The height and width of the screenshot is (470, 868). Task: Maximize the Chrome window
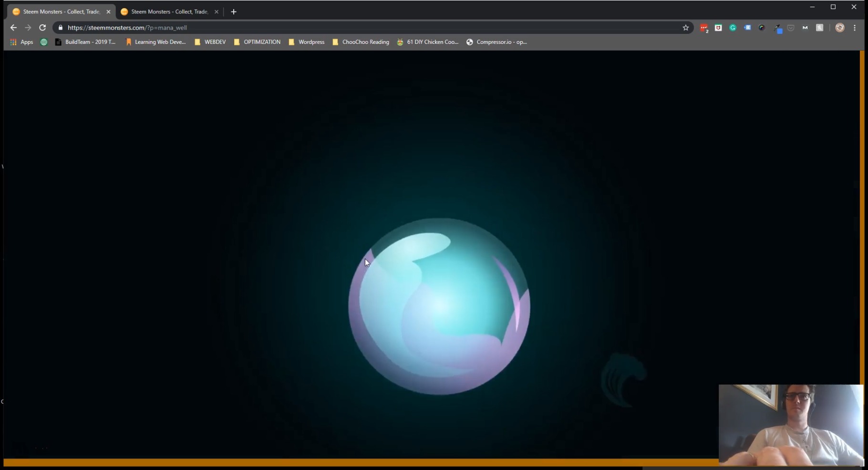833,7
